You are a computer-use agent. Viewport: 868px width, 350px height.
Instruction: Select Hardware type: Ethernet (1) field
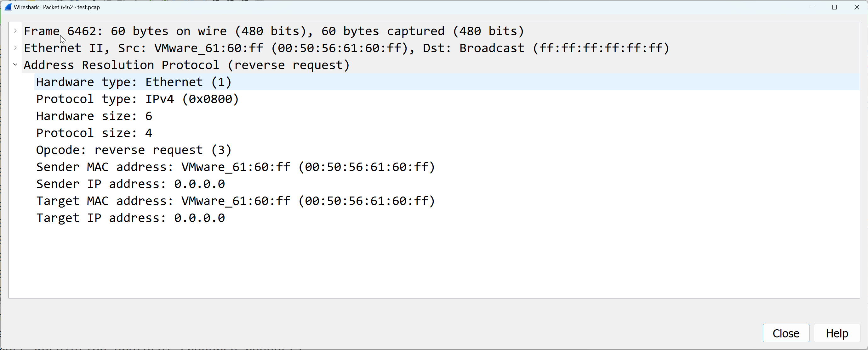[447, 82]
